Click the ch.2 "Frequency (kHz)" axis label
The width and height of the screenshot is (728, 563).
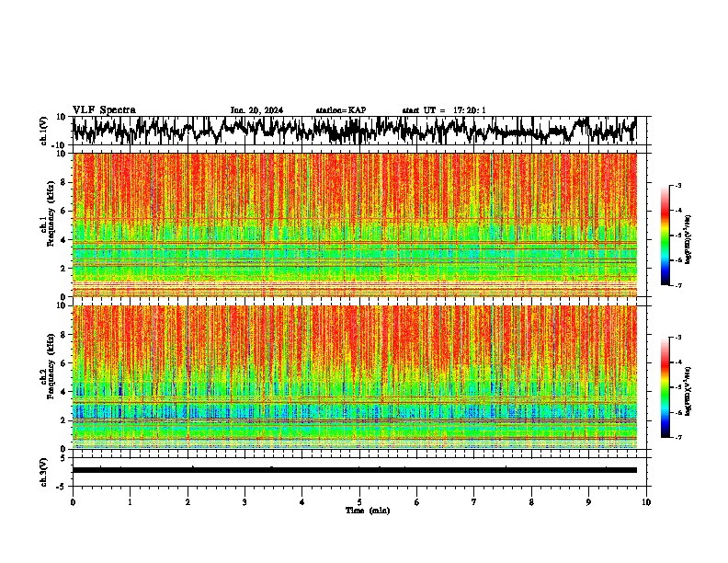(51, 365)
